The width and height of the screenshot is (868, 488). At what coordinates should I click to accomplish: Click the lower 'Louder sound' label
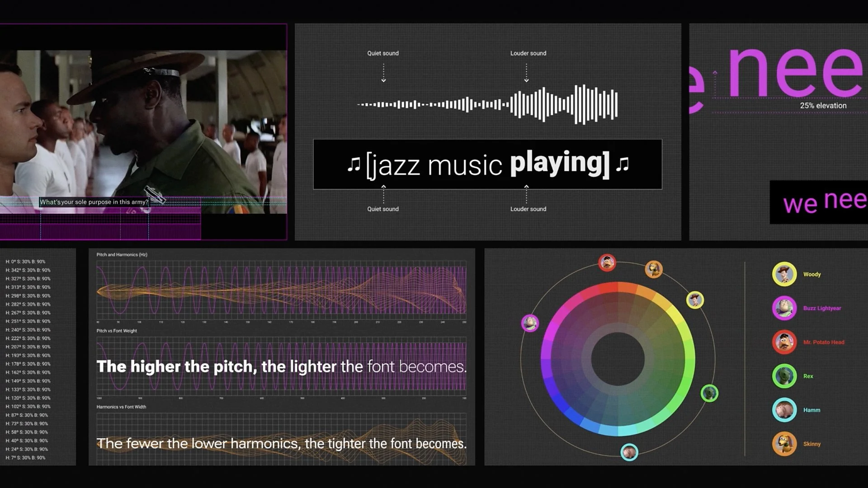coord(528,209)
